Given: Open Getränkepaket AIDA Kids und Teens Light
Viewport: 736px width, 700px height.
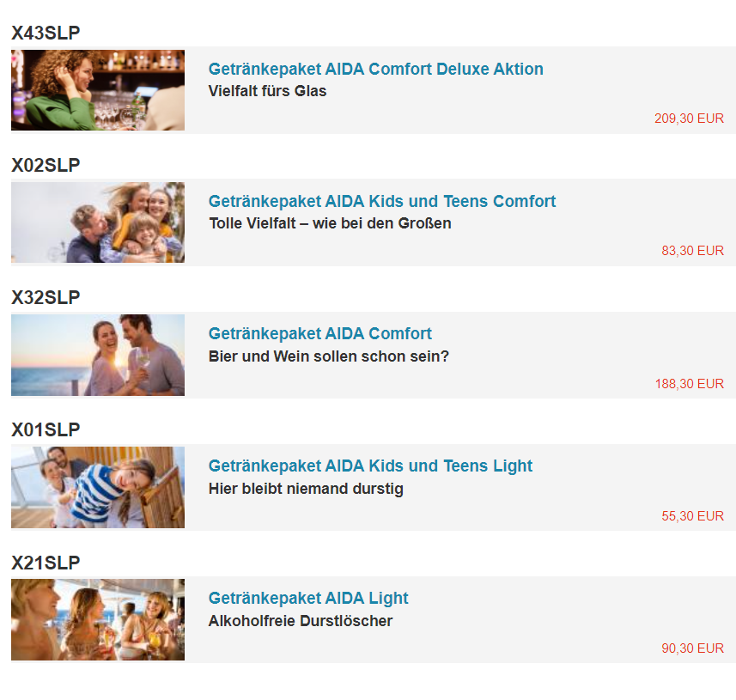Looking at the screenshot, I should (370, 466).
